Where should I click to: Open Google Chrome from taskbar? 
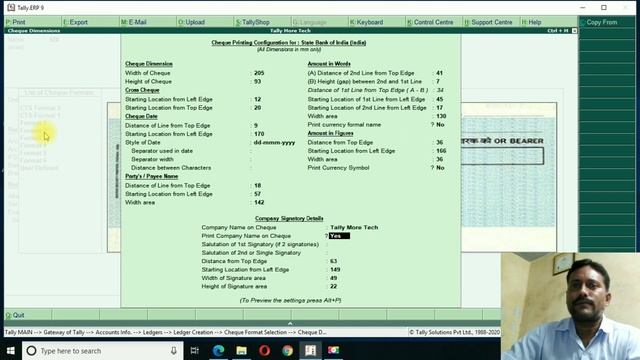pos(287,351)
